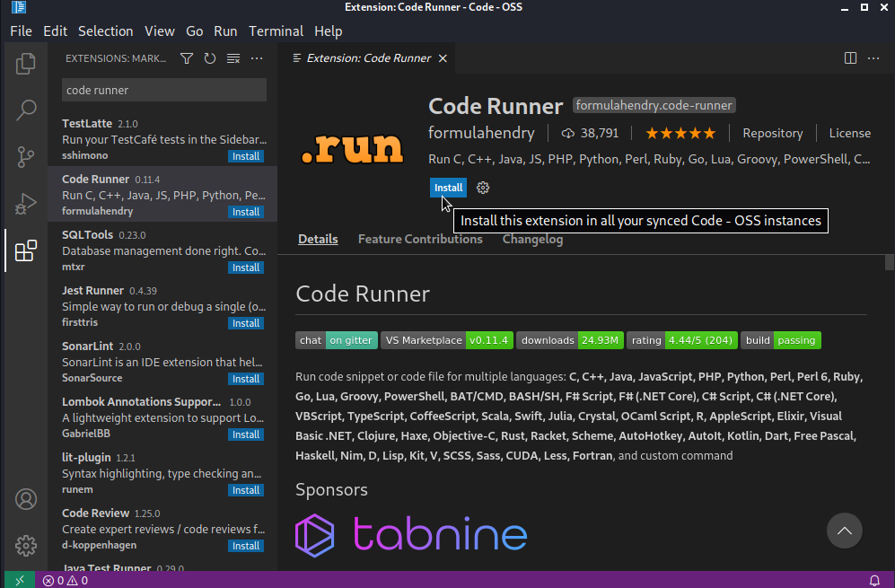Viewport: 895px width, 588px height.
Task: Clear extensions search results icon
Action: pos(233,58)
